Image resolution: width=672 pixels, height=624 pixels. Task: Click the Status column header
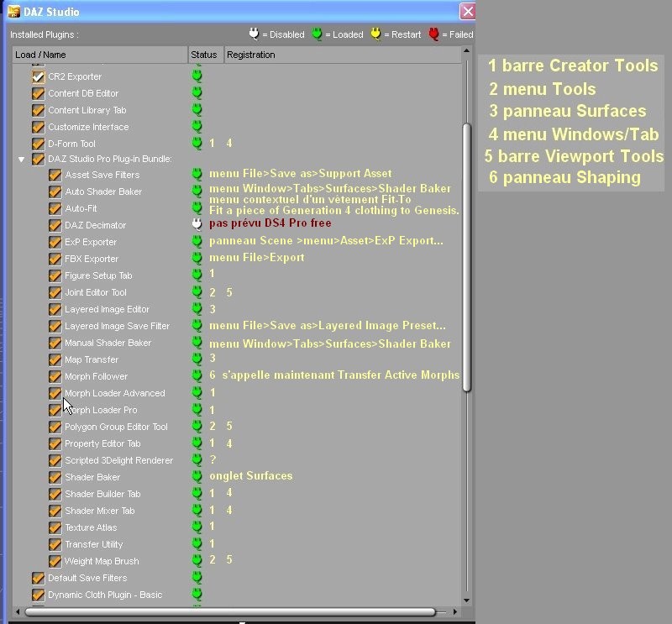click(x=206, y=55)
